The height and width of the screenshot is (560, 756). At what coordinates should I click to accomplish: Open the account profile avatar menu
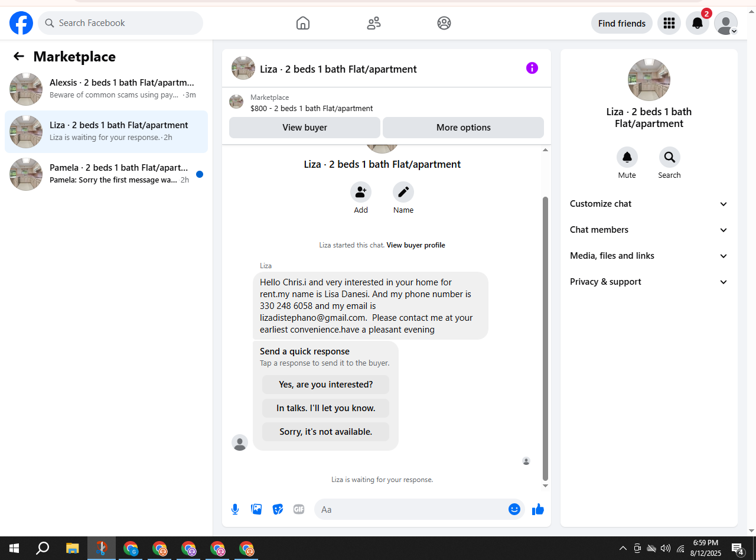point(726,23)
